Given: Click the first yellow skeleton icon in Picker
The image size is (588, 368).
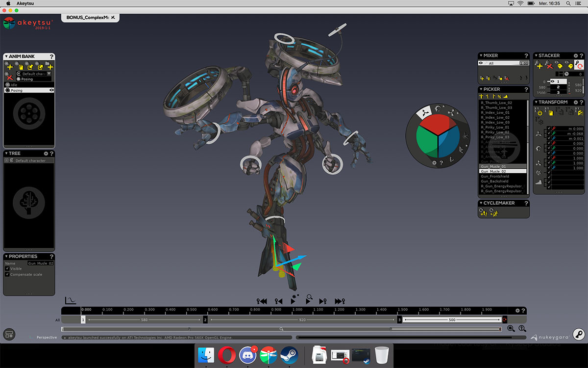Looking at the screenshot, I should 481,96.
